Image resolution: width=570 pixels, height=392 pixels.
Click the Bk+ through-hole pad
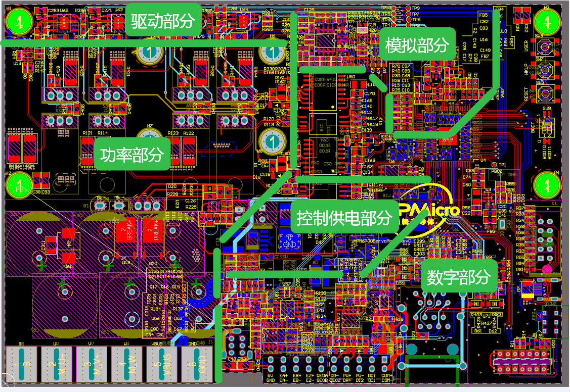tap(101, 206)
